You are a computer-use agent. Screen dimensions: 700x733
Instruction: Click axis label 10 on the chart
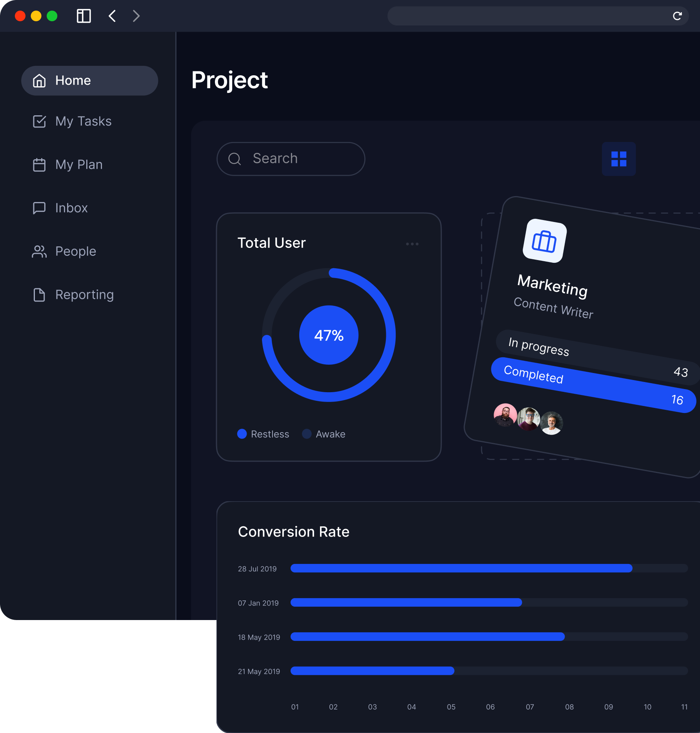point(647,707)
